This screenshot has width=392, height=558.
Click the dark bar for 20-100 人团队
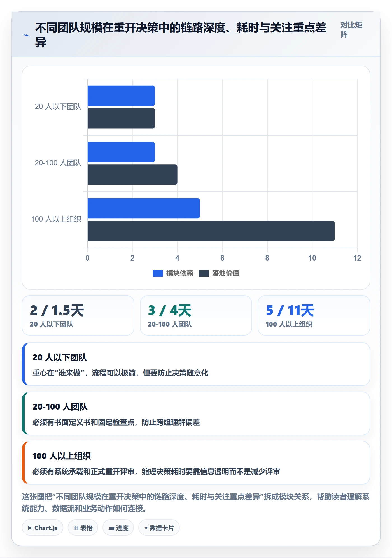point(132,175)
